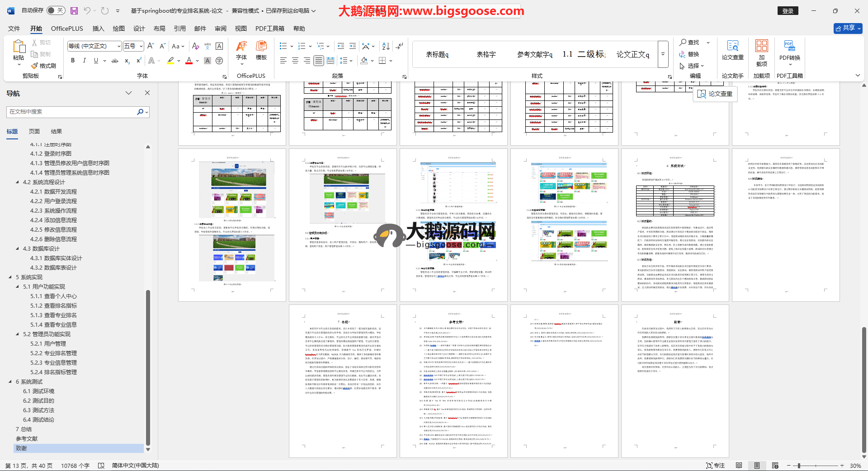Click the Format Painter button
Viewport: 868px width, 471px height.
tap(44, 66)
